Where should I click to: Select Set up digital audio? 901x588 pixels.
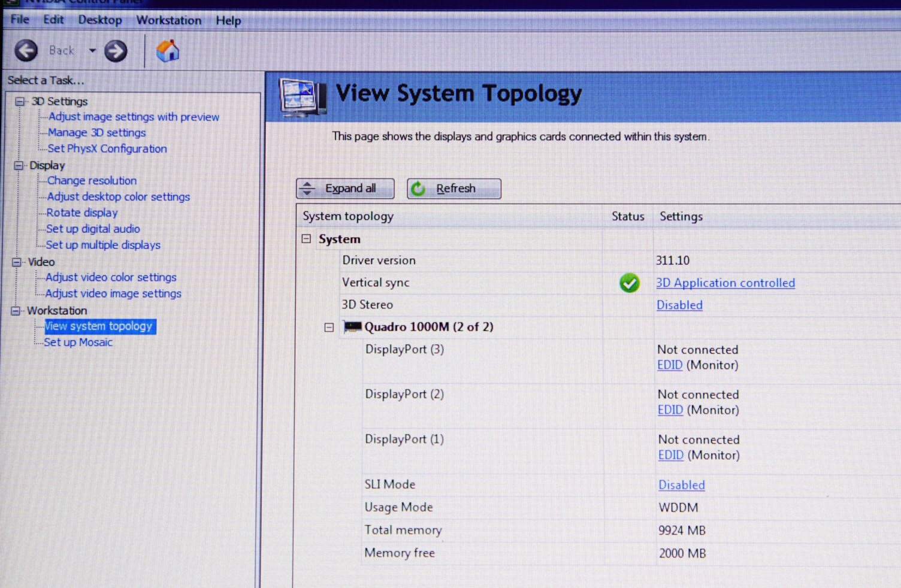coord(93,229)
